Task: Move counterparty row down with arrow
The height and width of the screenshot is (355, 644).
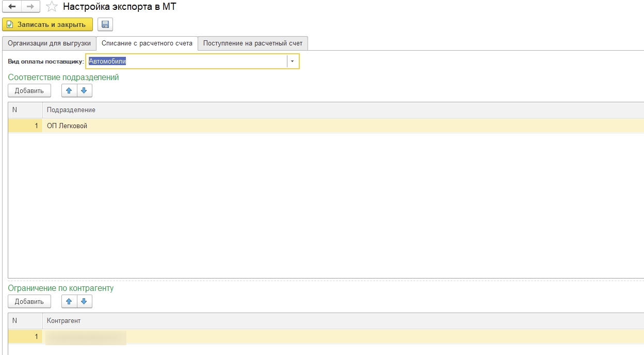Action: click(84, 301)
